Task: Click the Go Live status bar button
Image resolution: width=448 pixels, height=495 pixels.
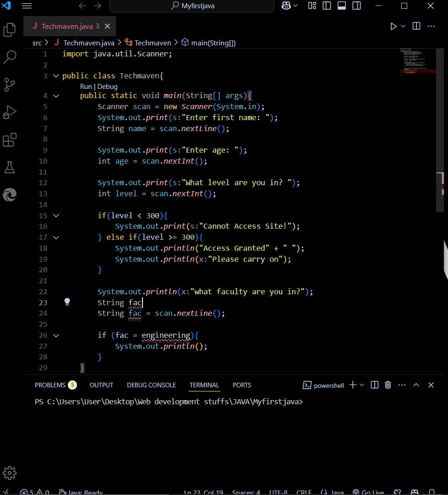Action: point(368,492)
